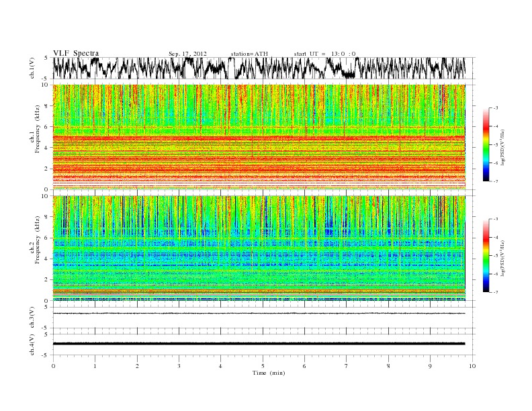532x411 pixels.
Task: Click the '-3' label on the upper colorbar
Action: click(x=495, y=108)
